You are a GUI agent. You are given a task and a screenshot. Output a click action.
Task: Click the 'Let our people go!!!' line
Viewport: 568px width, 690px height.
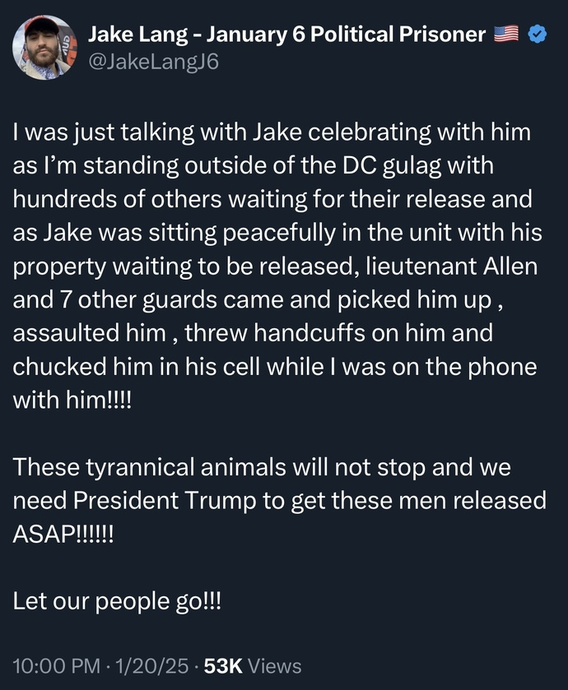[117, 601]
